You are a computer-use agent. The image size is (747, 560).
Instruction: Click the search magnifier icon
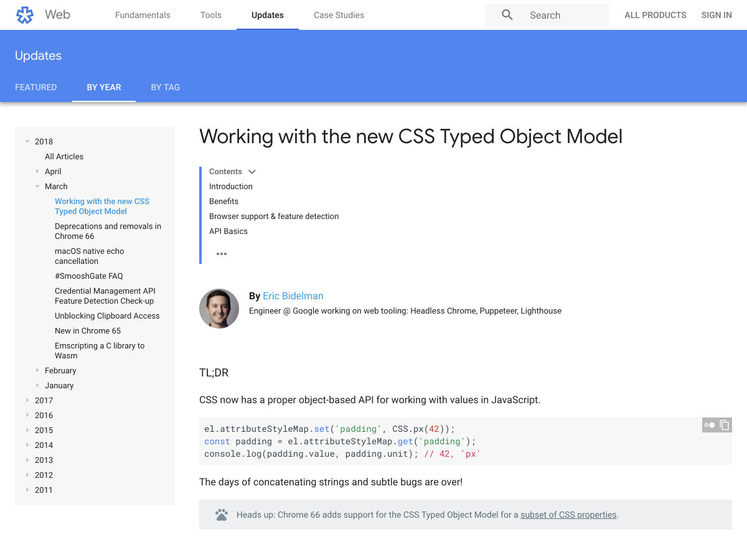507,15
